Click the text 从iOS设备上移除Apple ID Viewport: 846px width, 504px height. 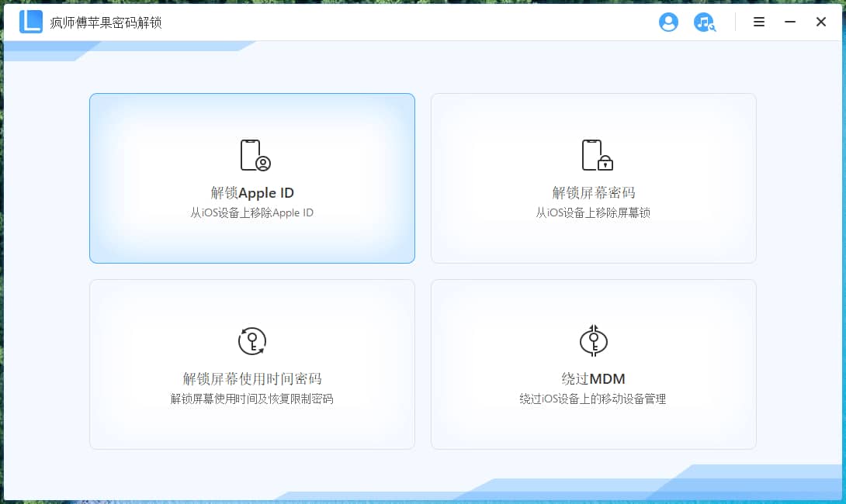(251, 213)
